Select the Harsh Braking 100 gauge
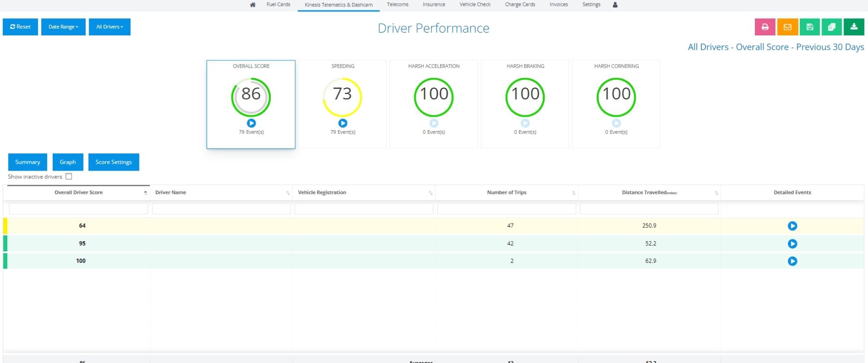The width and height of the screenshot is (868, 363). [x=525, y=97]
